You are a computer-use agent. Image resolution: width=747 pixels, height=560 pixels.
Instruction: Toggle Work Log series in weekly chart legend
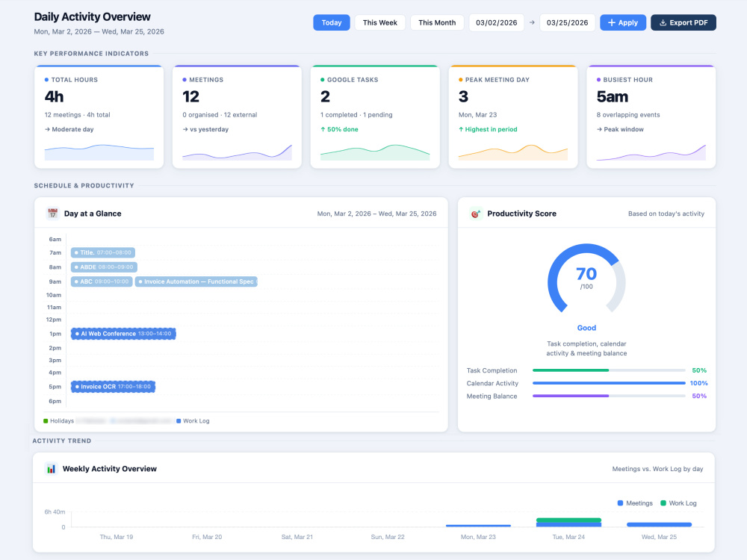pos(678,503)
